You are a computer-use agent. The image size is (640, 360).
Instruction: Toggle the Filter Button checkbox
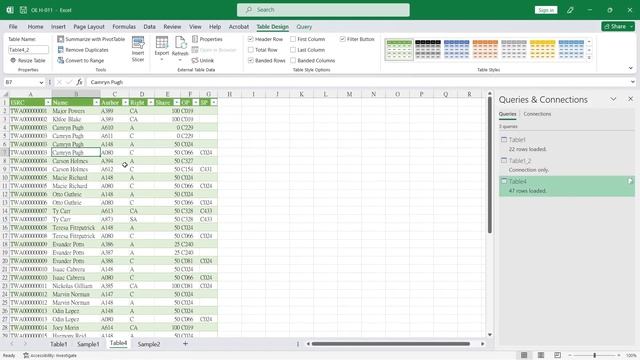(x=342, y=39)
